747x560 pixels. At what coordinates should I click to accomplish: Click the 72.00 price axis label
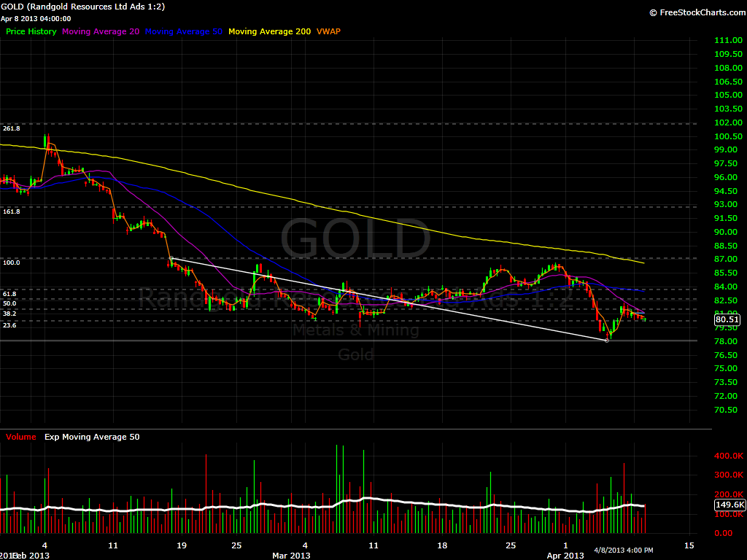pyautogui.click(x=726, y=396)
